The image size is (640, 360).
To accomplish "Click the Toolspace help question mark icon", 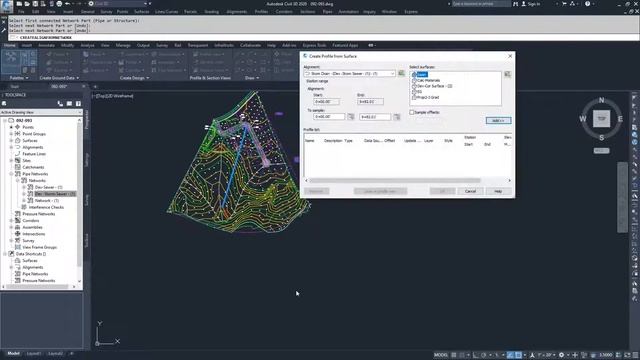I will [78, 104].
